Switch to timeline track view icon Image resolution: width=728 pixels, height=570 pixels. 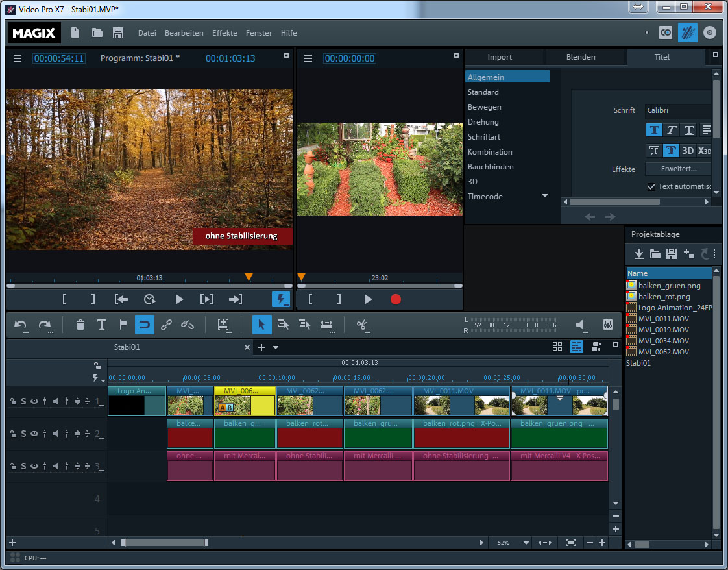point(577,347)
